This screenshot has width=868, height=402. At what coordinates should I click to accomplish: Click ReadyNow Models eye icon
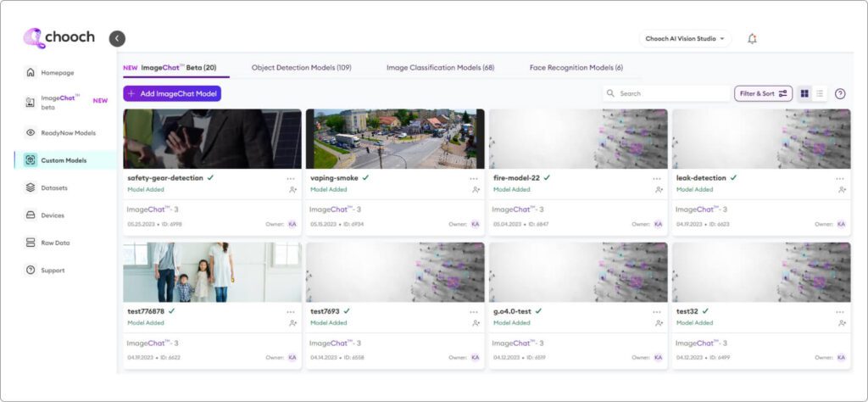[x=31, y=133]
